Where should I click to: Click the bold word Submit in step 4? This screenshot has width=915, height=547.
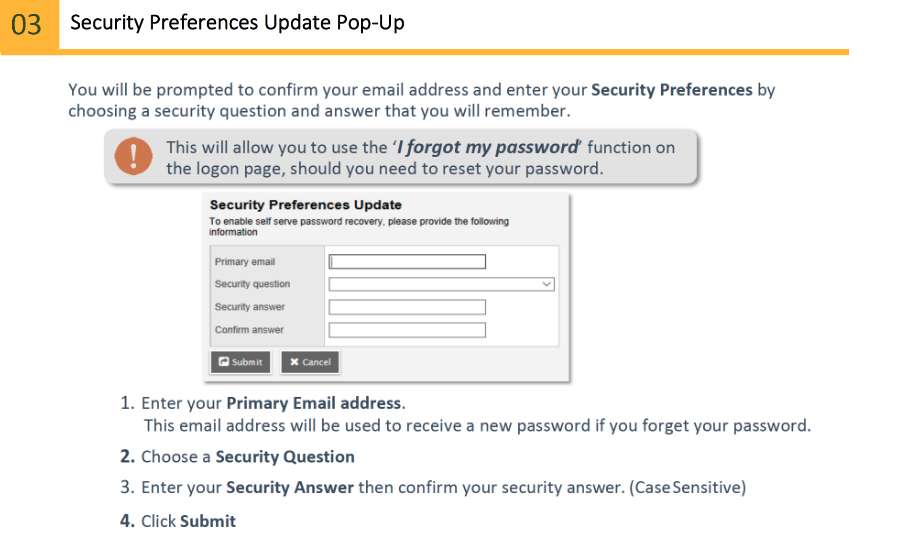pos(208,521)
